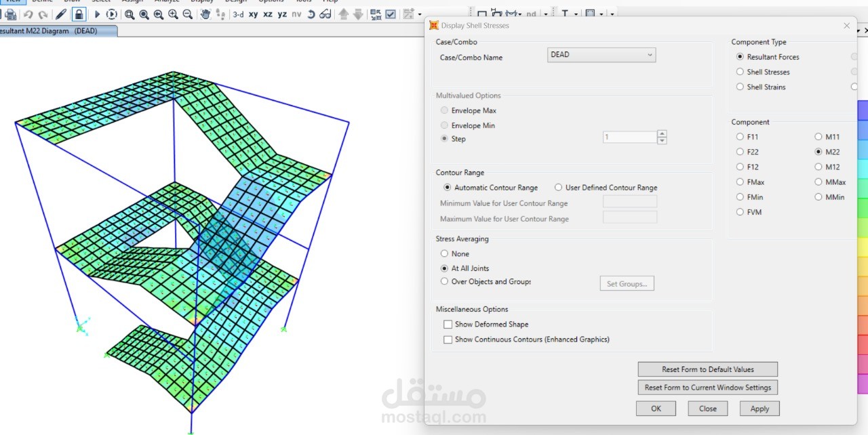Viewport: 868px width, 435px height.
Task: Click the Move Down in List arrow
Action: pyautogui.click(x=358, y=14)
